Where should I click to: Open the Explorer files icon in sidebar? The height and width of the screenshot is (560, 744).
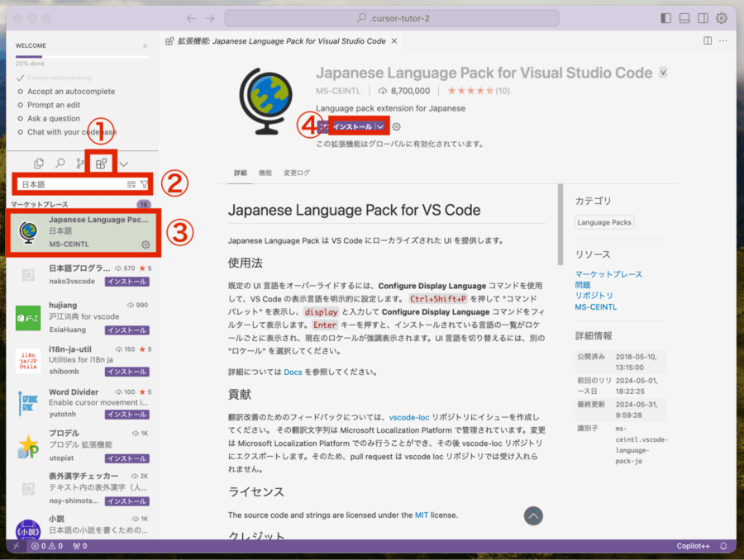click(x=39, y=164)
